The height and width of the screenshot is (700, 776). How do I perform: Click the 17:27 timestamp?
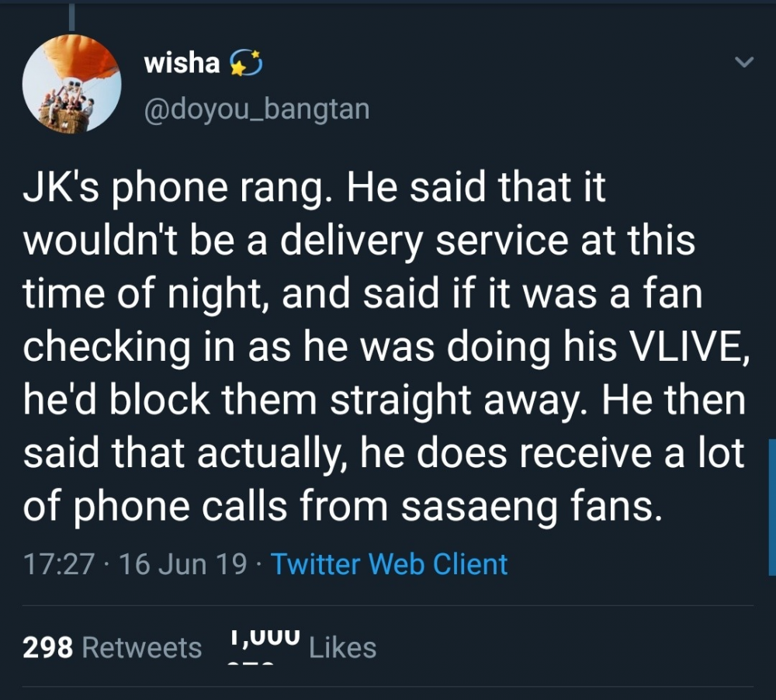pos(59,564)
